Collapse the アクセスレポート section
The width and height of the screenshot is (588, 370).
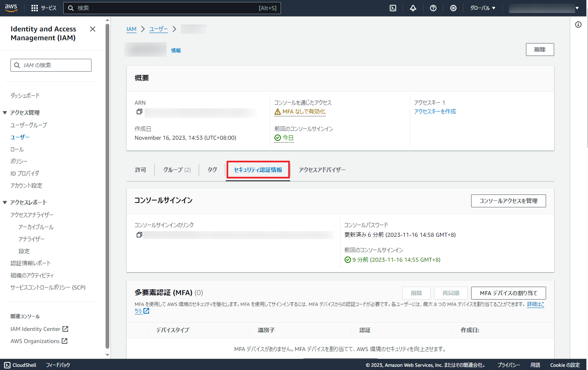(5, 203)
